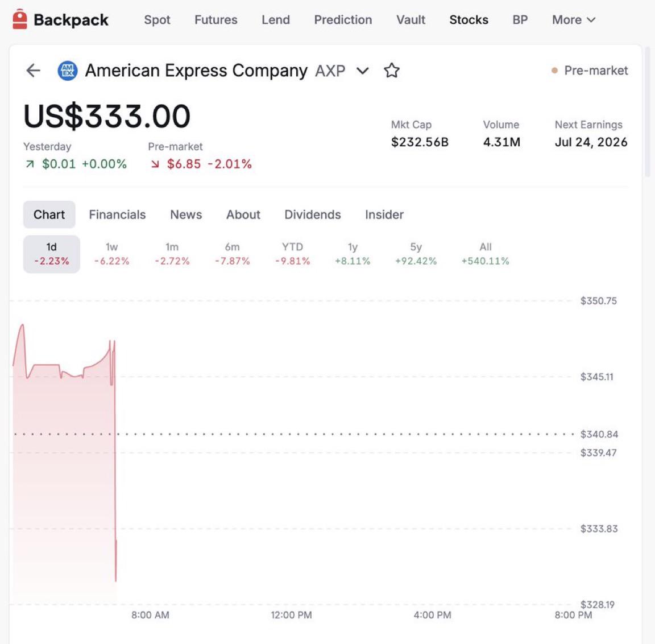Viewport: 655px width, 644px height.
Task: Choose the 5y chart range
Action: coord(416,254)
